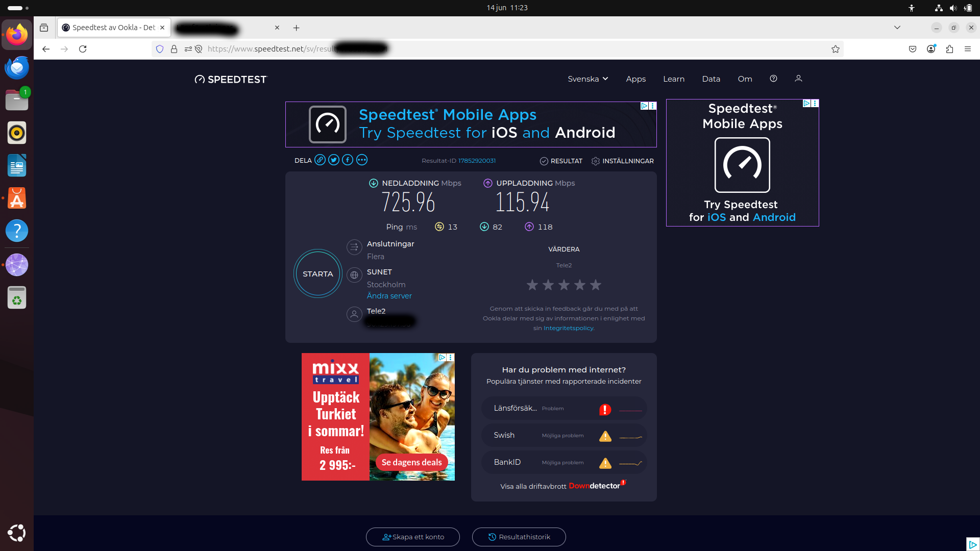Viewport: 980px width, 551px height.
Task: Open Speedtest help icon
Action: pos(773,79)
